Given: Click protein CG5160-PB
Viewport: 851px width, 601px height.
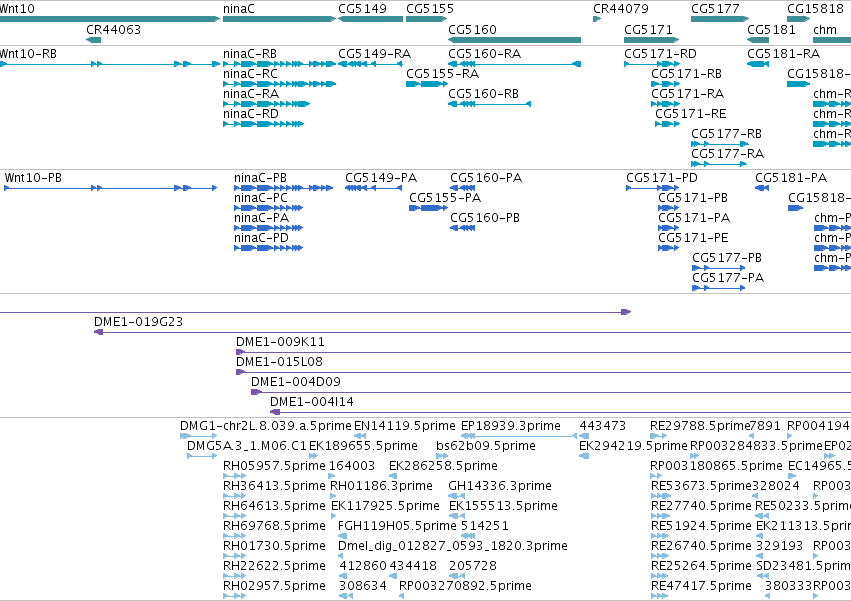Looking at the screenshot, I should 485,218.
